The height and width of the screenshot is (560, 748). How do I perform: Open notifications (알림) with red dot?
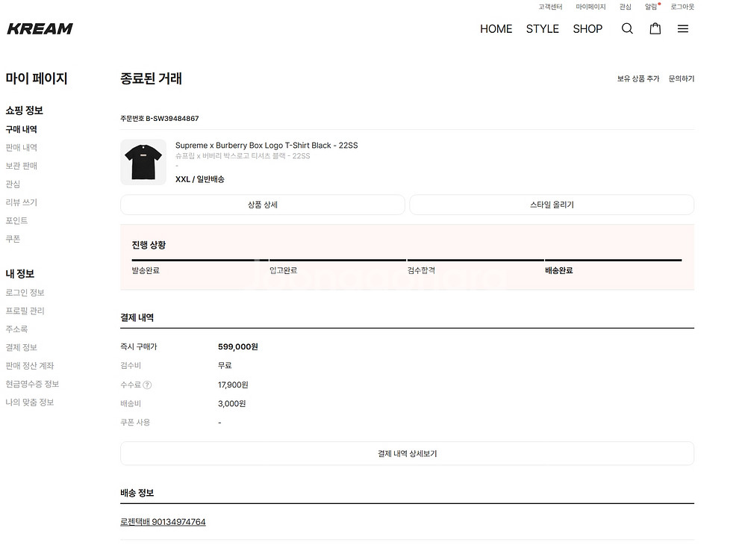pos(651,7)
